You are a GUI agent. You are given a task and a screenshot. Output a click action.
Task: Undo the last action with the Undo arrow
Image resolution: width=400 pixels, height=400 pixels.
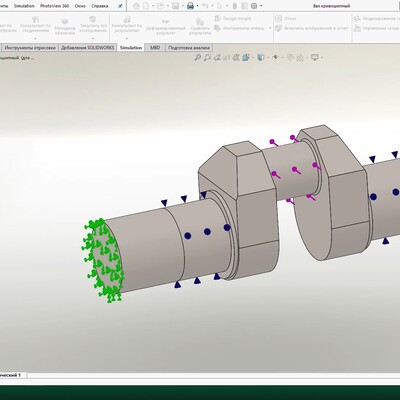pyautogui.click(x=205, y=6)
